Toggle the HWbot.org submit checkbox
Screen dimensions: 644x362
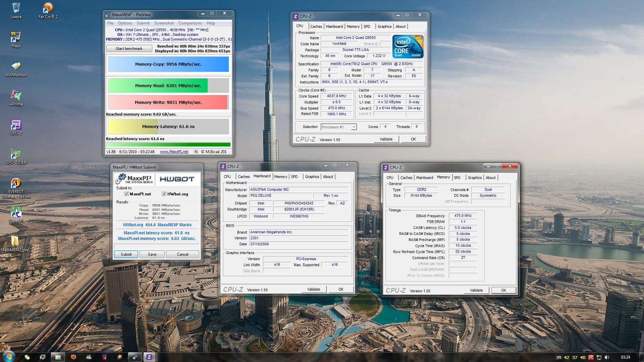click(x=164, y=194)
